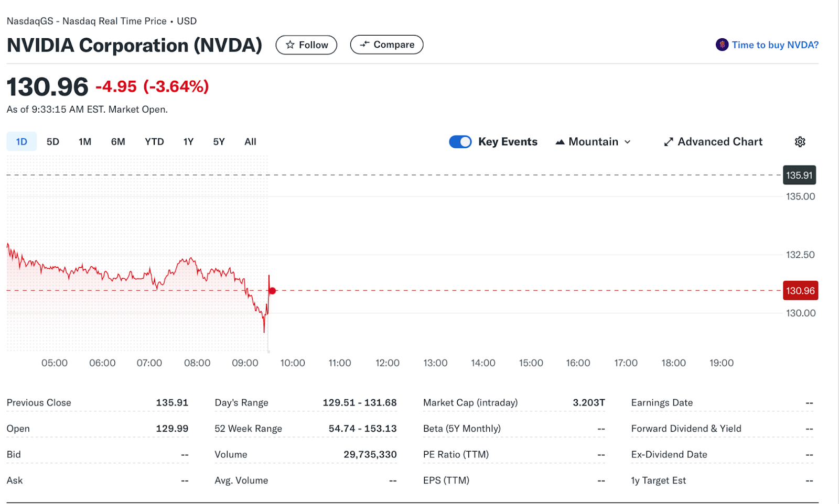Click the Open value 129.99

[172, 428]
